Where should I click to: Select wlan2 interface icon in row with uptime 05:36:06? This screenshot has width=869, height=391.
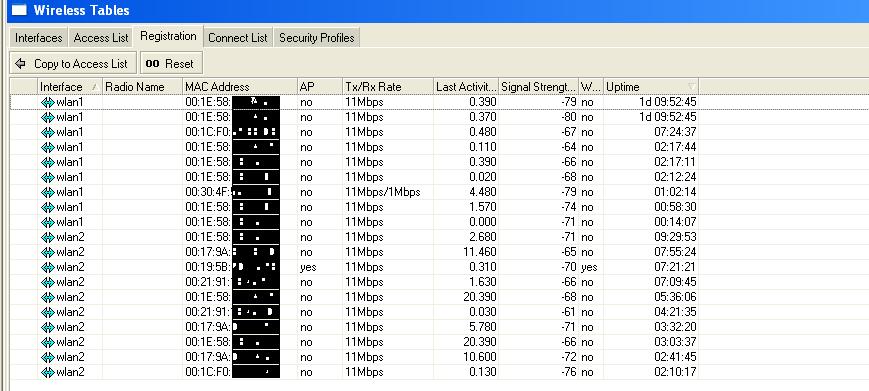[x=48, y=297]
